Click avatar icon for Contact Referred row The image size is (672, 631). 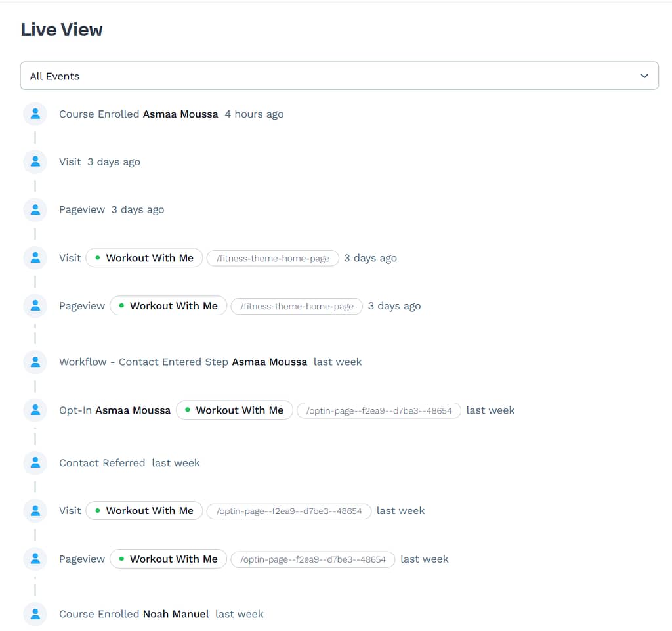click(35, 463)
